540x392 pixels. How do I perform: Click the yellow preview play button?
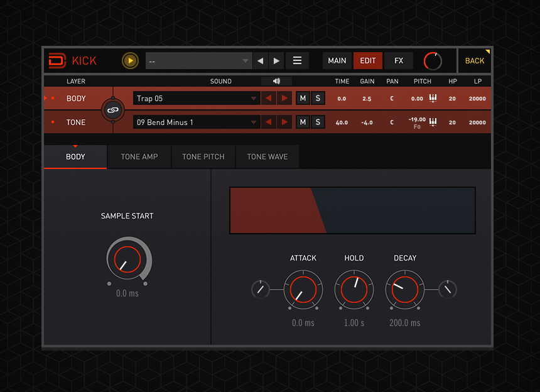[130, 61]
